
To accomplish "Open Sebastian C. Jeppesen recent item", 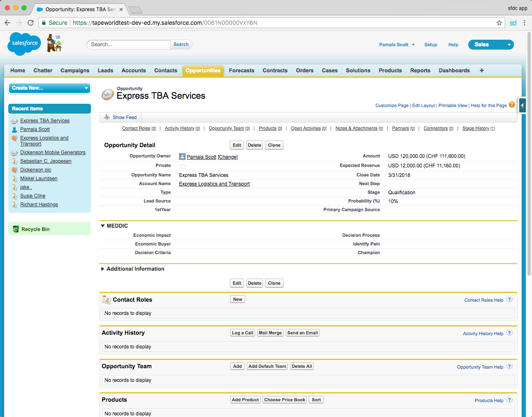I will point(46,161).
